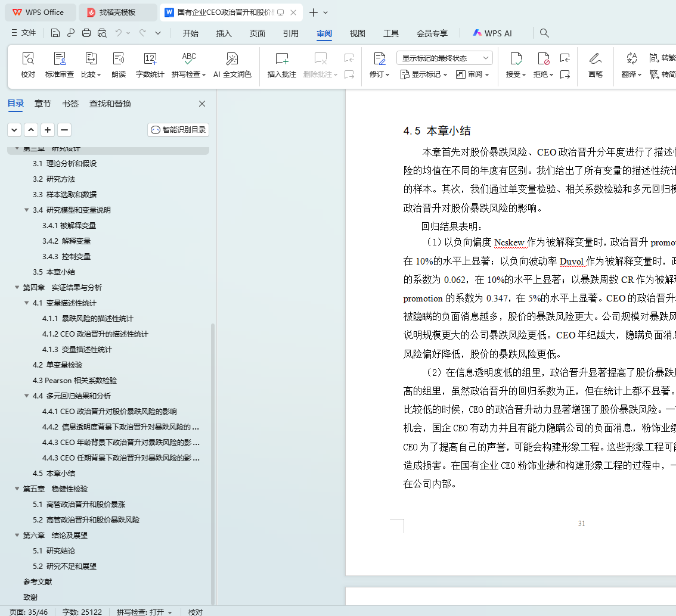Image resolution: width=676 pixels, height=616 pixels.
Task: Collapse the 第四章 实证结果与分析 node
Action: (x=17, y=287)
